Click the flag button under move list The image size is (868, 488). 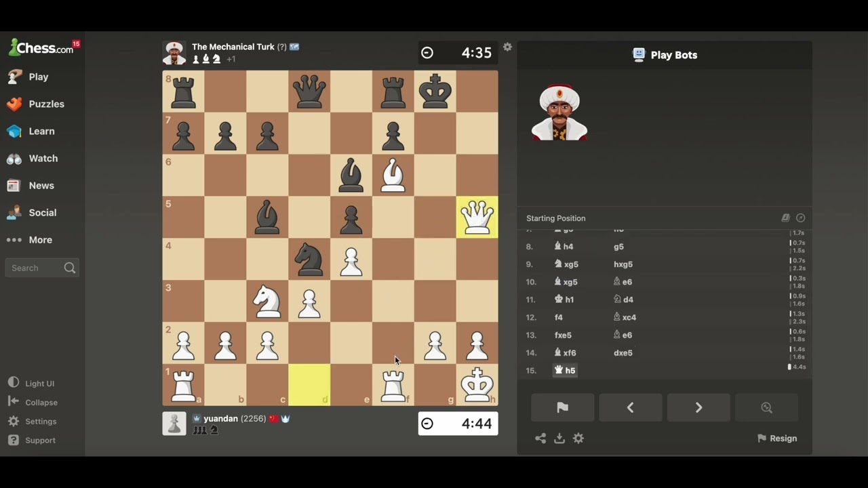pyautogui.click(x=562, y=407)
